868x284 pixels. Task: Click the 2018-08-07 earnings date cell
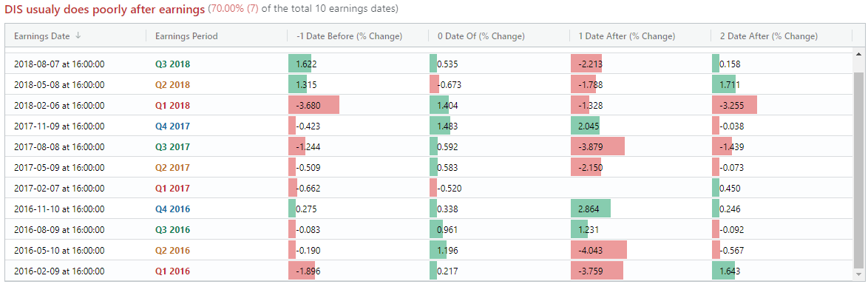tap(59, 64)
